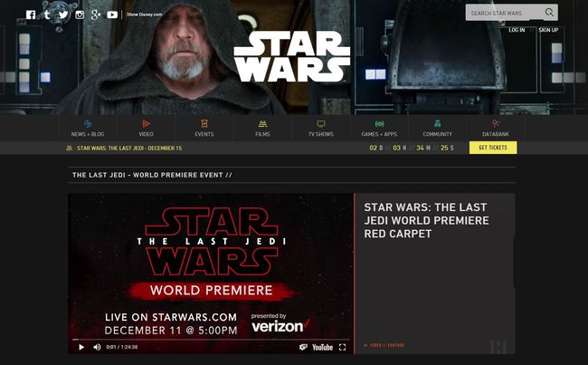This screenshot has height=365, width=588.
Task: Open the YouTube icon in header
Action: click(112, 14)
